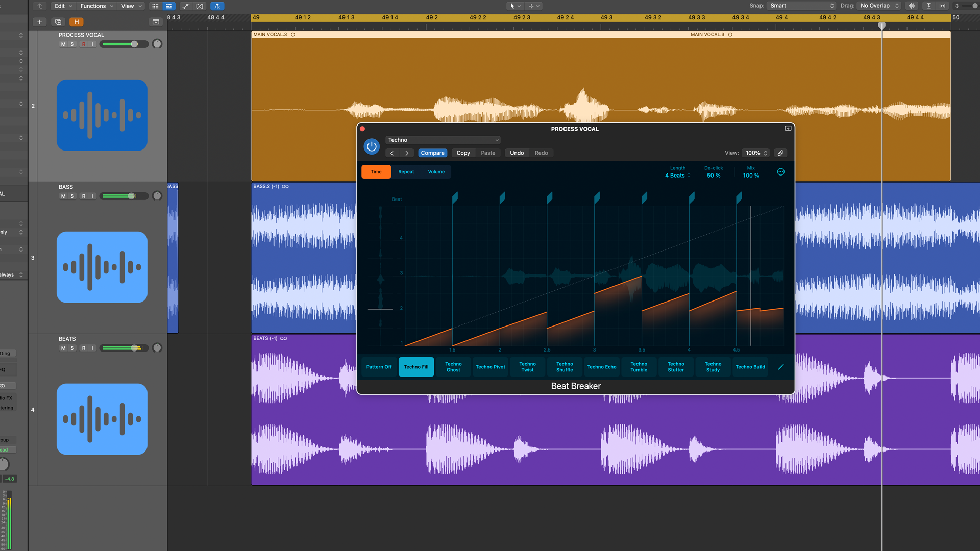This screenshot has width=980, height=551.
Task: Click the pattern edit pencil icon
Action: click(781, 367)
